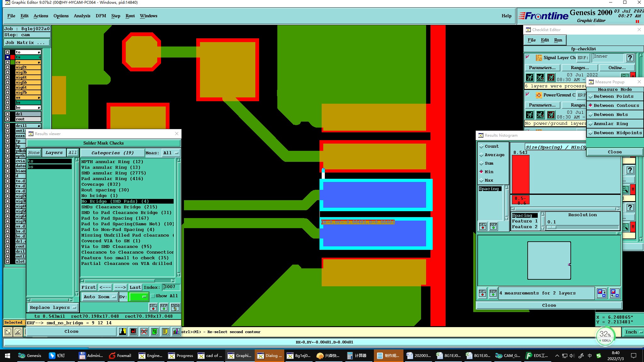Choose Annular Ring measure mode
This screenshot has width=644, height=362.
615,124
